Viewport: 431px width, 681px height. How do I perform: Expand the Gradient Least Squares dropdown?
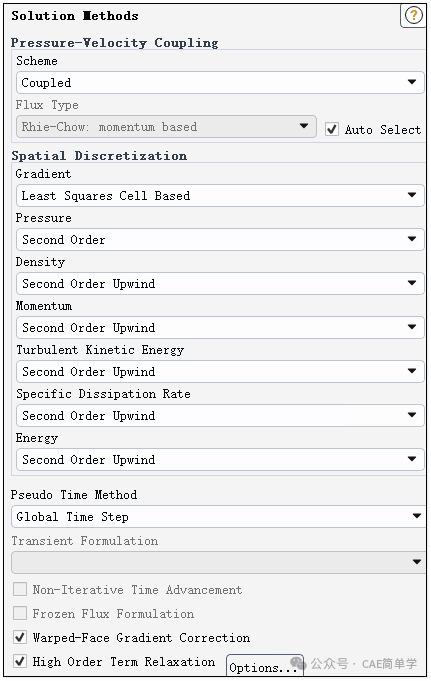click(x=220, y=195)
